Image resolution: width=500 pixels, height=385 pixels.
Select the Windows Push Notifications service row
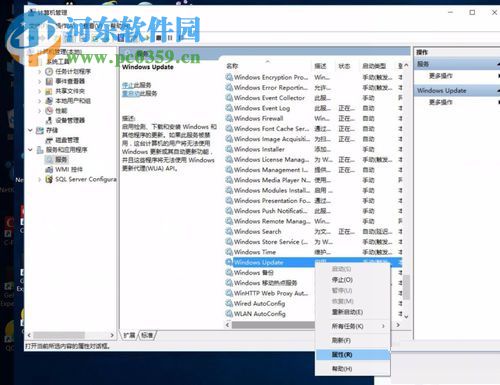[x=313, y=211]
